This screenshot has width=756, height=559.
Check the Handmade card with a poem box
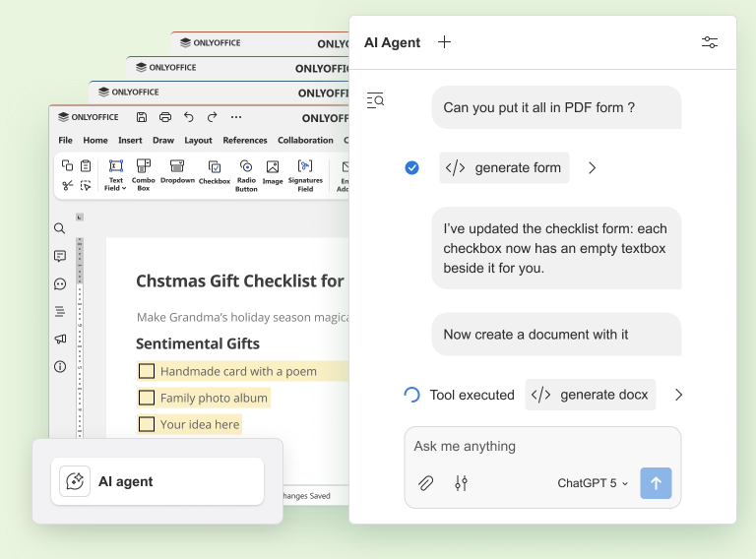coord(147,371)
